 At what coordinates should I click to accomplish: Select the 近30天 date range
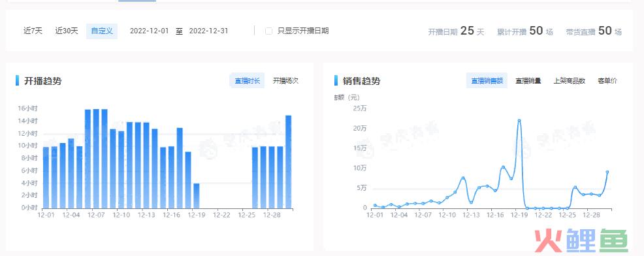[x=67, y=31]
